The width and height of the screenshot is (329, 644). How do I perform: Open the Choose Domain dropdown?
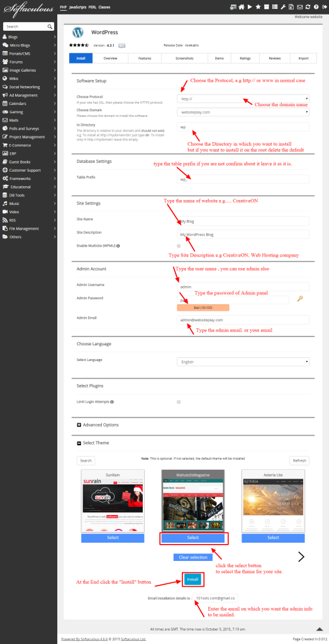[x=243, y=112]
